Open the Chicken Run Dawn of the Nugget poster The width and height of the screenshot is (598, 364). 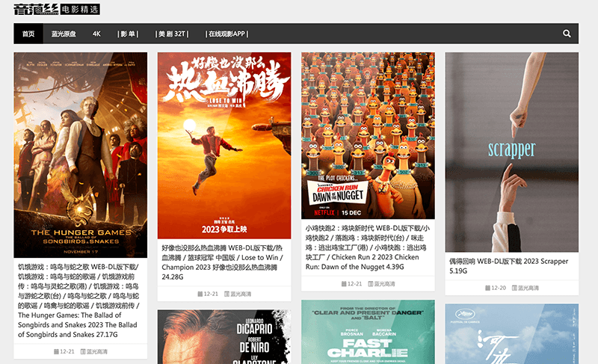[368, 136]
